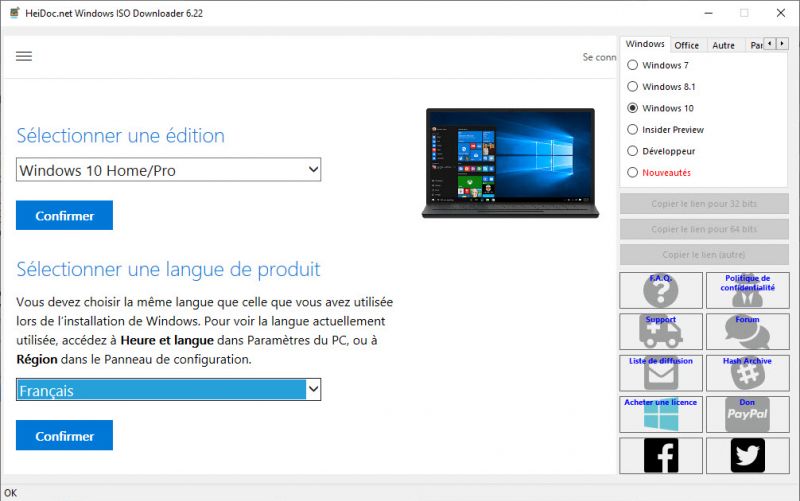
Task: Close the ISO Downloader window
Action: (781, 13)
